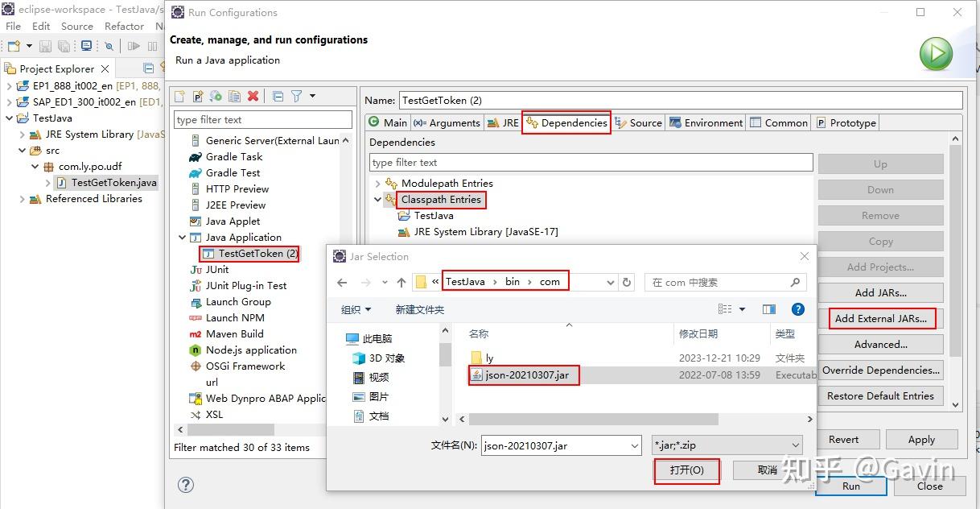
Task: Open the file type dropdown showing *.jar;*.zip
Action: 794,445
